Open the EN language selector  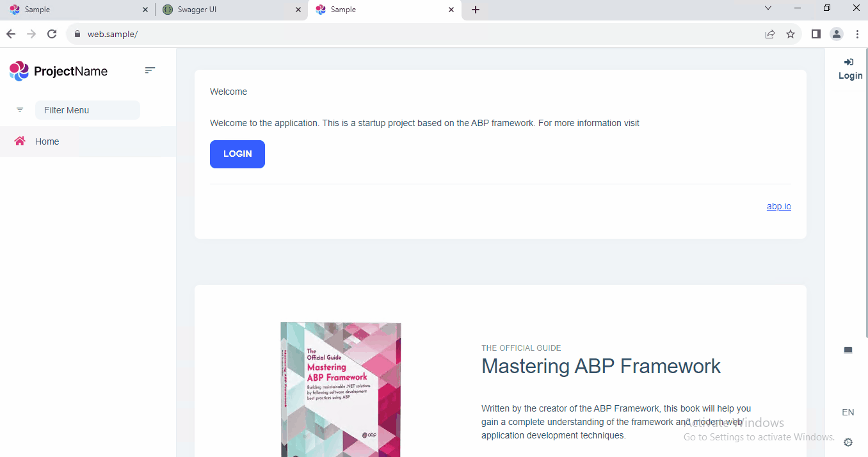point(848,412)
